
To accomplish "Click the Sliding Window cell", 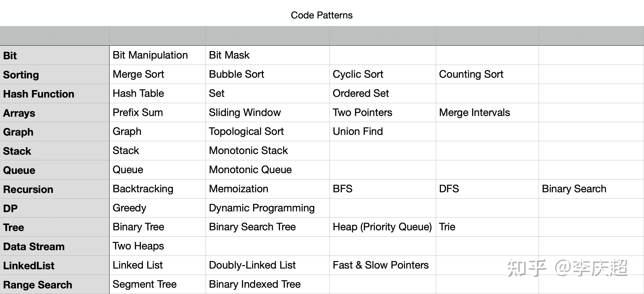I will coord(245,112).
